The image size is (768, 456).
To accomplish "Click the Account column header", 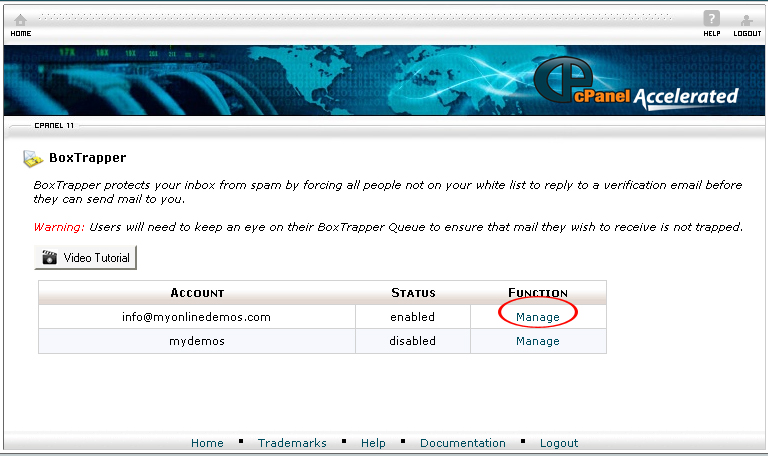I will point(197,293).
